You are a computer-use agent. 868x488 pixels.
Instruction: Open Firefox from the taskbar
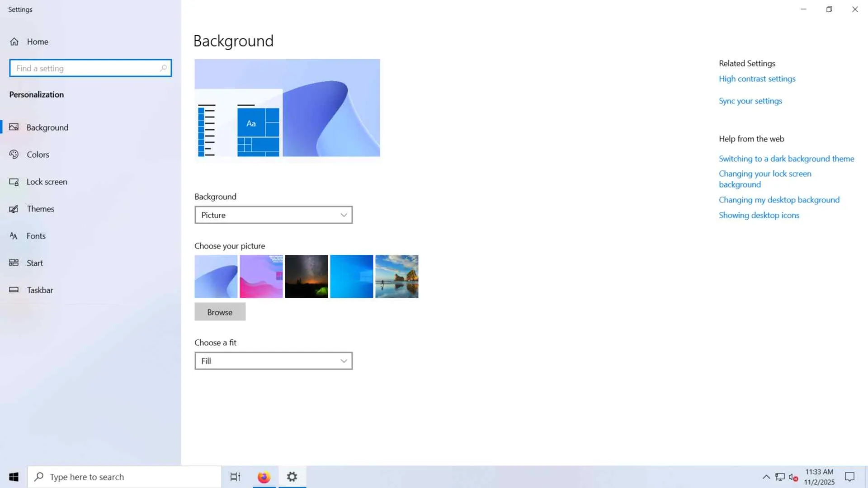(x=264, y=477)
